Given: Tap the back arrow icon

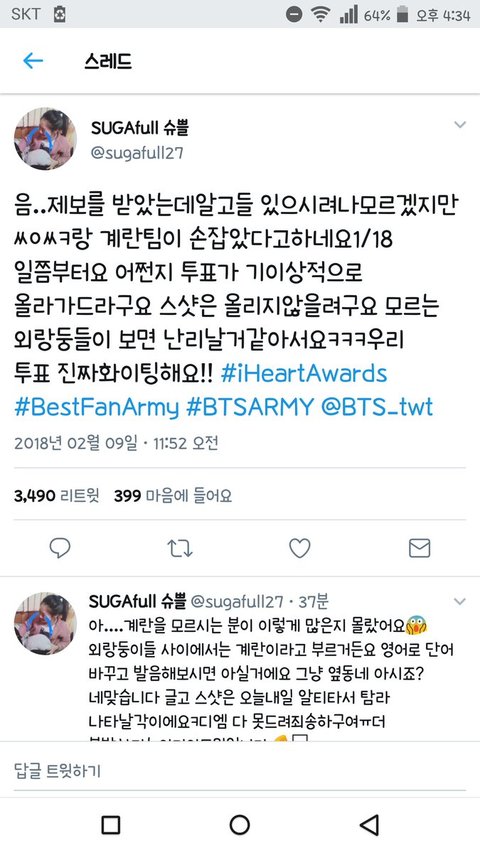Looking at the screenshot, I should coord(33,61).
